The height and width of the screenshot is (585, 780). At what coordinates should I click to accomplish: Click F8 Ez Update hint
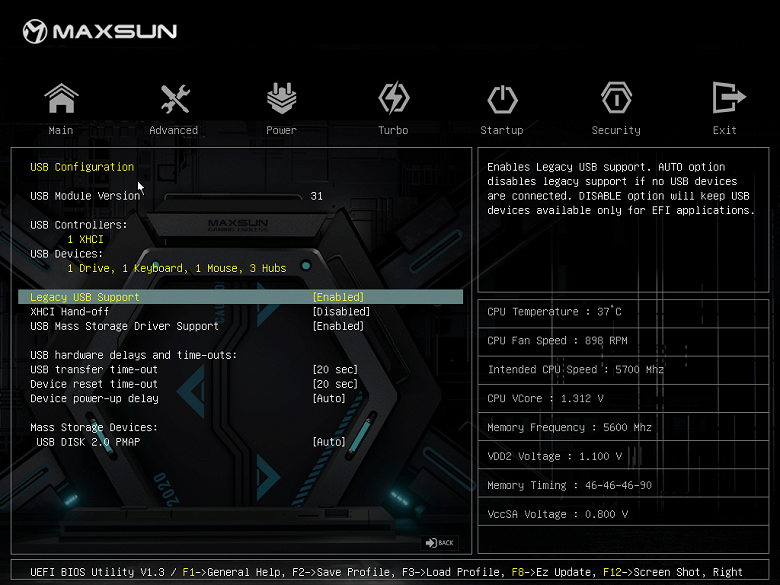[553, 572]
